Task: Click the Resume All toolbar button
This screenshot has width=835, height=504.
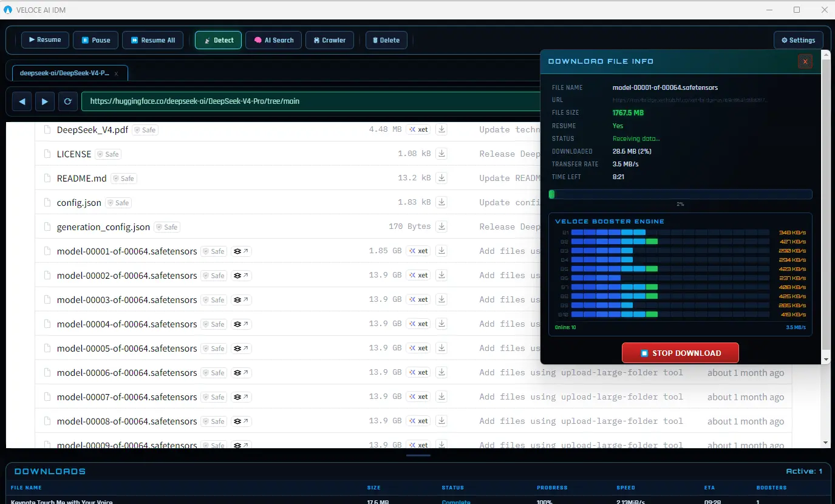Action: (152, 40)
